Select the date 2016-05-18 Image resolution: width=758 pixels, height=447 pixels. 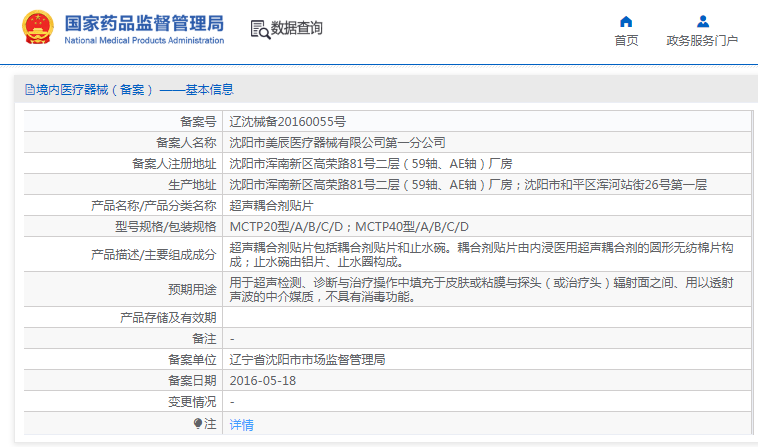[x=262, y=381]
